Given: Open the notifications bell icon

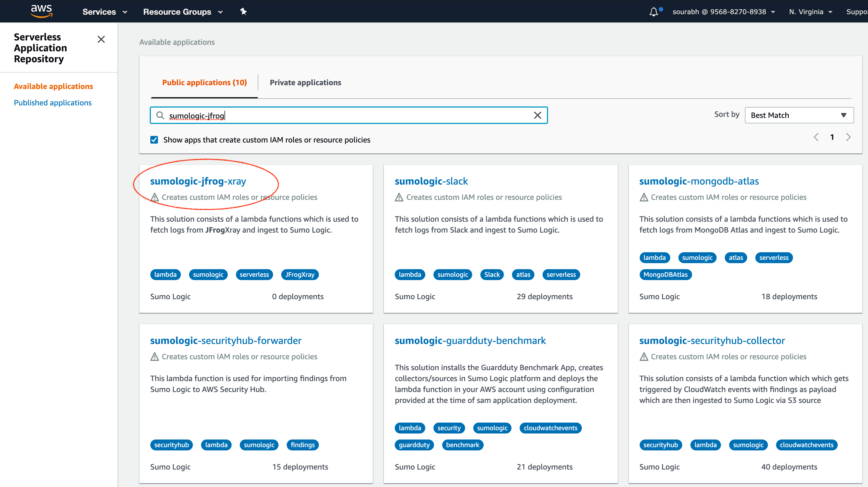Looking at the screenshot, I should point(654,12).
